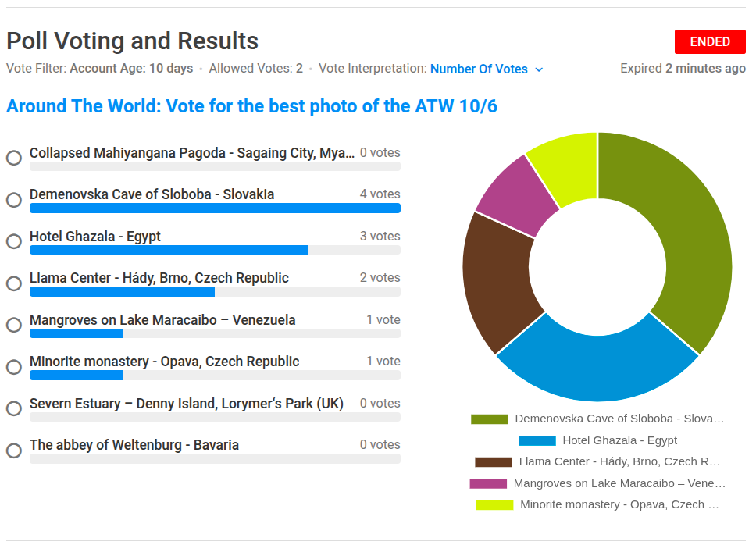Choose the Minorite monastery radio option
This screenshot has width=756, height=545.
pos(14,367)
